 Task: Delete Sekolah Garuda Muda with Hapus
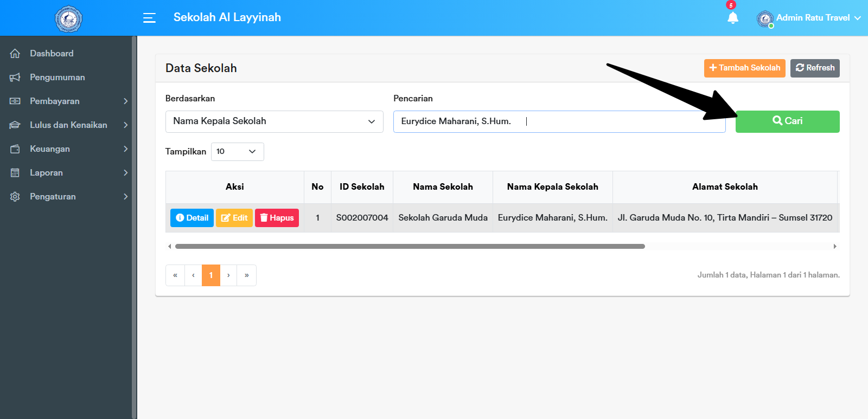pyautogui.click(x=277, y=218)
